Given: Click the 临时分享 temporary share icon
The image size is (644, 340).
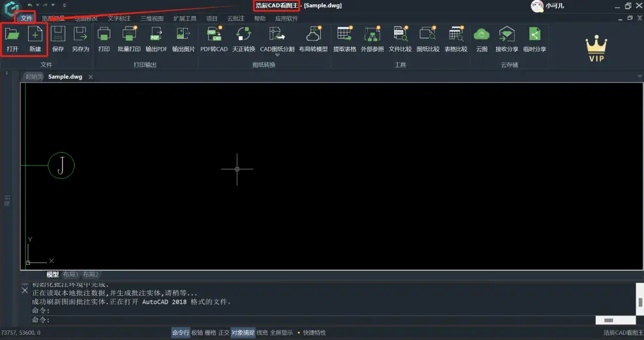Looking at the screenshot, I should (534, 34).
